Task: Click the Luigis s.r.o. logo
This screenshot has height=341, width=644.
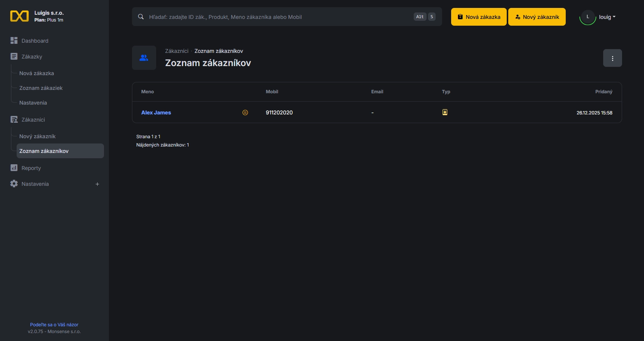Action: [19, 16]
